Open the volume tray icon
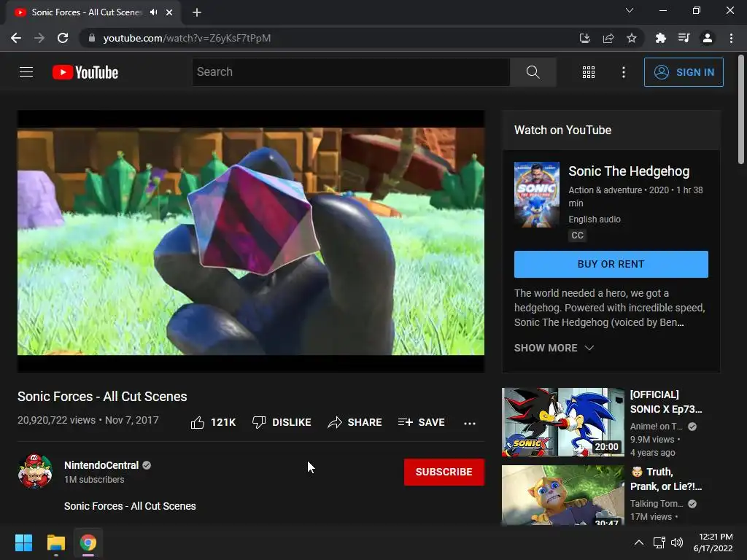 pyautogui.click(x=676, y=542)
